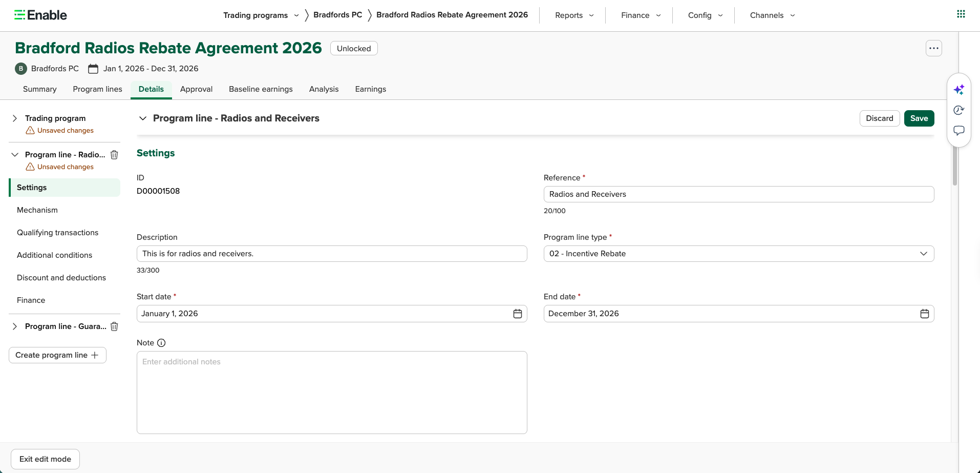Open the Finance top menu

click(641, 15)
